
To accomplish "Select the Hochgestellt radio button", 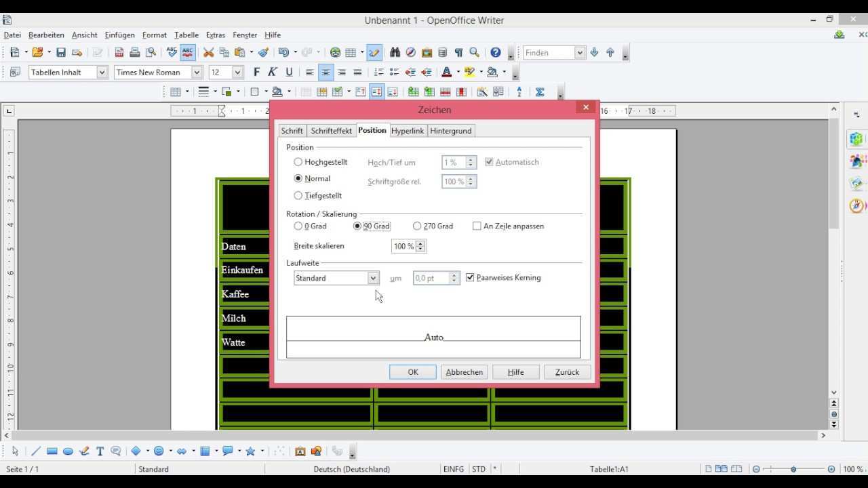I will click(298, 162).
